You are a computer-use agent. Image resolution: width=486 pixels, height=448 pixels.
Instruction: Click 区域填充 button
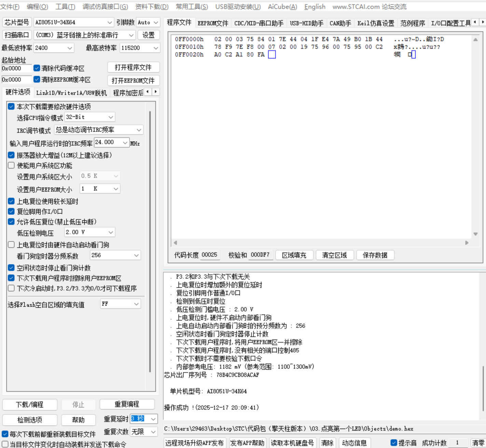[x=294, y=255]
